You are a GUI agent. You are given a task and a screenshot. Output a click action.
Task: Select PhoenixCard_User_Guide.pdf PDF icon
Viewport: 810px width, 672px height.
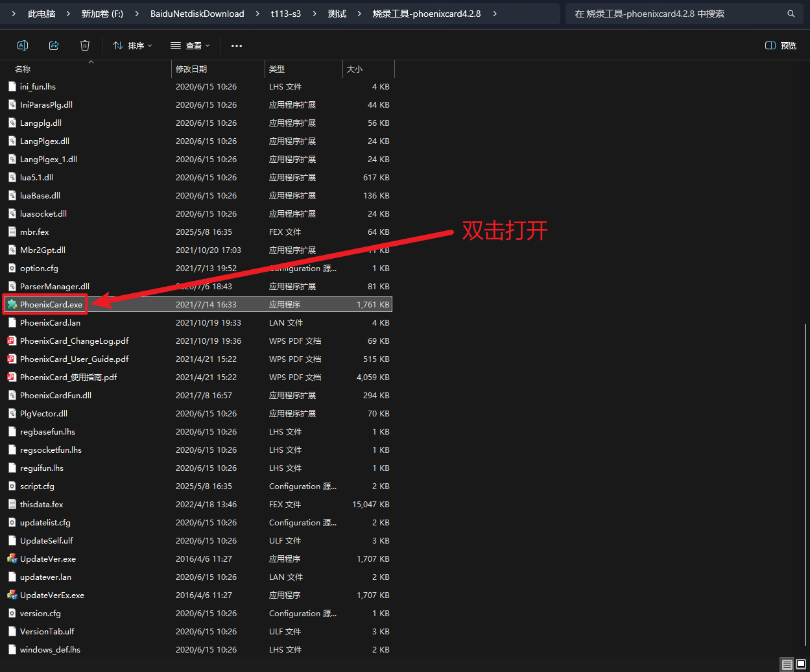coord(12,359)
